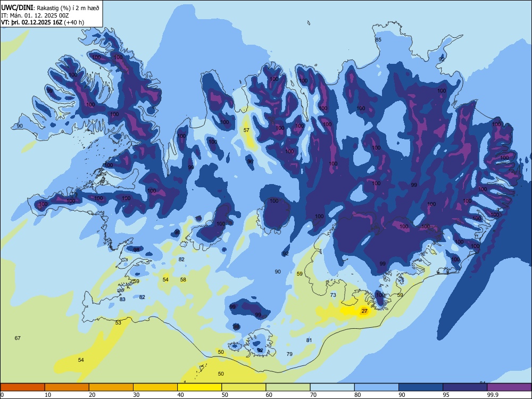Click the dark orange 0–10 legend swatch
Screen dimensions: 532x399
pyautogui.click(x=22, y=387)
